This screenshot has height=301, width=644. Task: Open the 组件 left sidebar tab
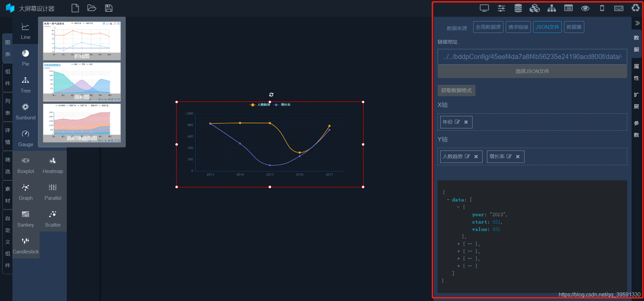(x=7, y=77)
